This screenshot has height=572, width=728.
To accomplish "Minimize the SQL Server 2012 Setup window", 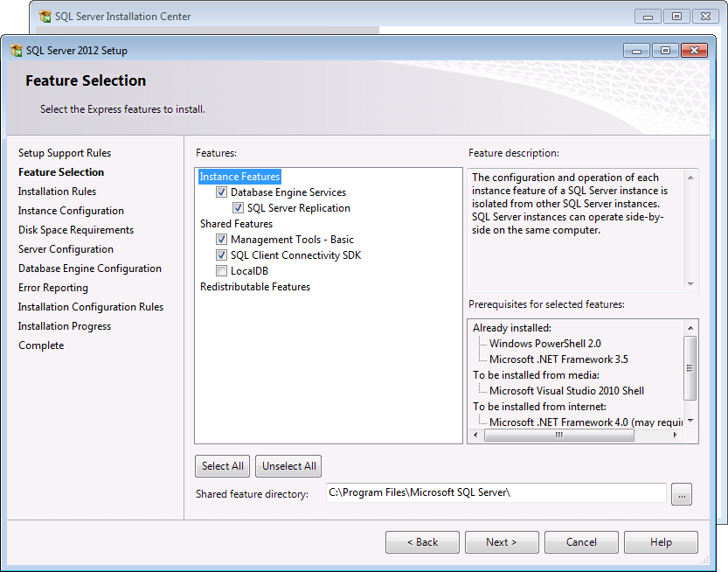I will point(637,50).
